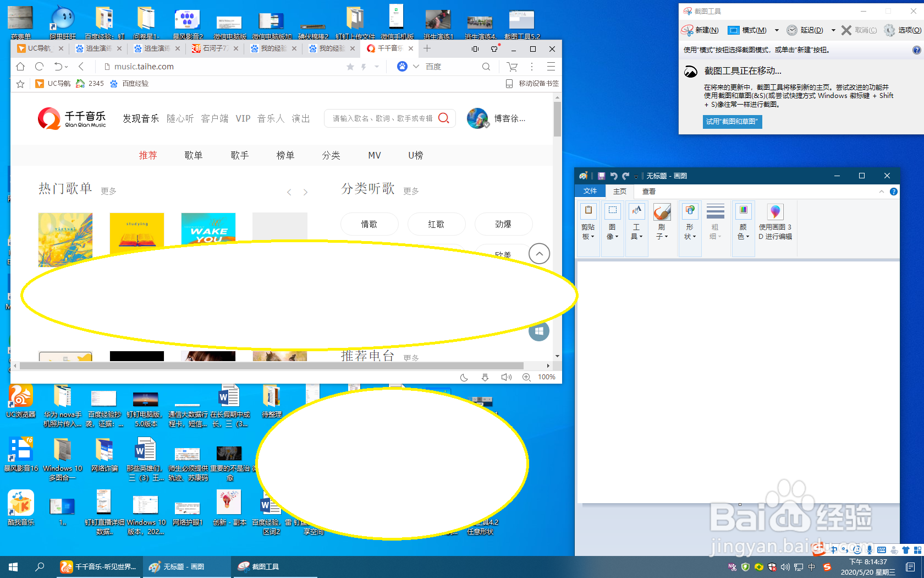Screen dimensions: 924x578
Task: Click the 劲爆 category button
Action: coord(503,224)
